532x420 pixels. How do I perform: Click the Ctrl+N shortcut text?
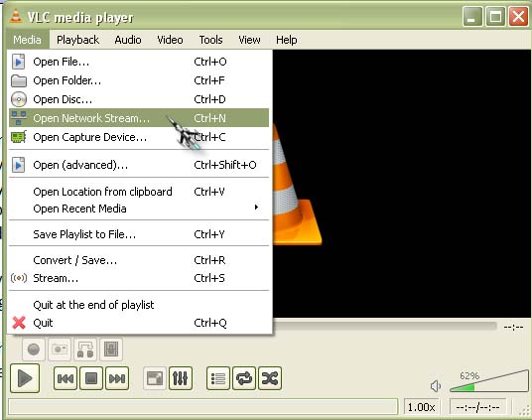[209, 118]
